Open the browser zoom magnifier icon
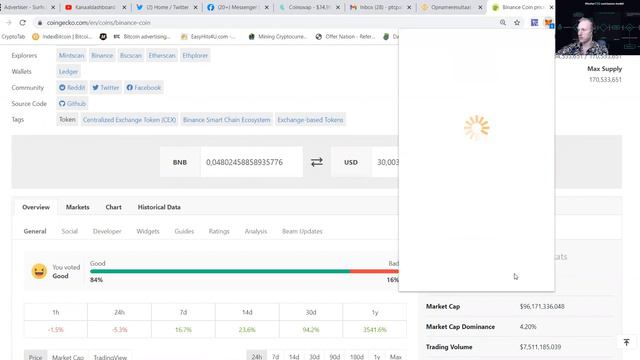 [503, 23]
